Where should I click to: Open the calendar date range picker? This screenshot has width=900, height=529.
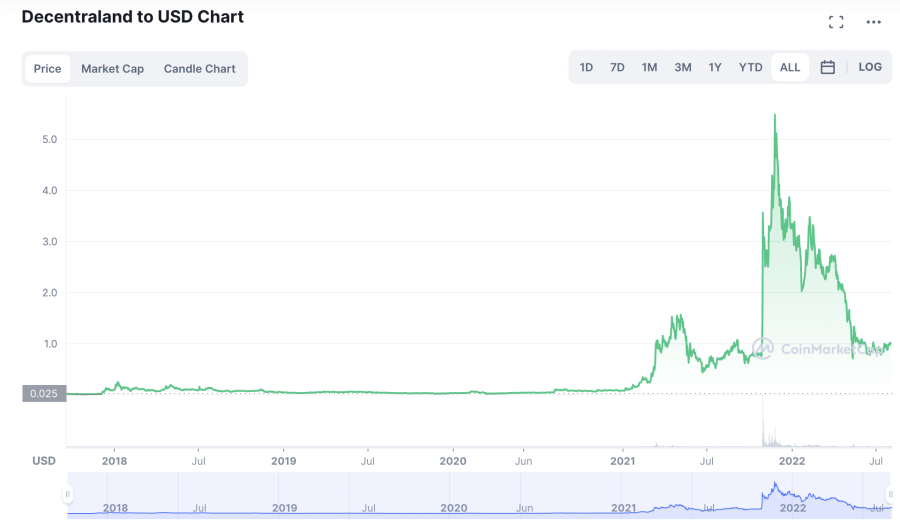(x=827, y=67)
